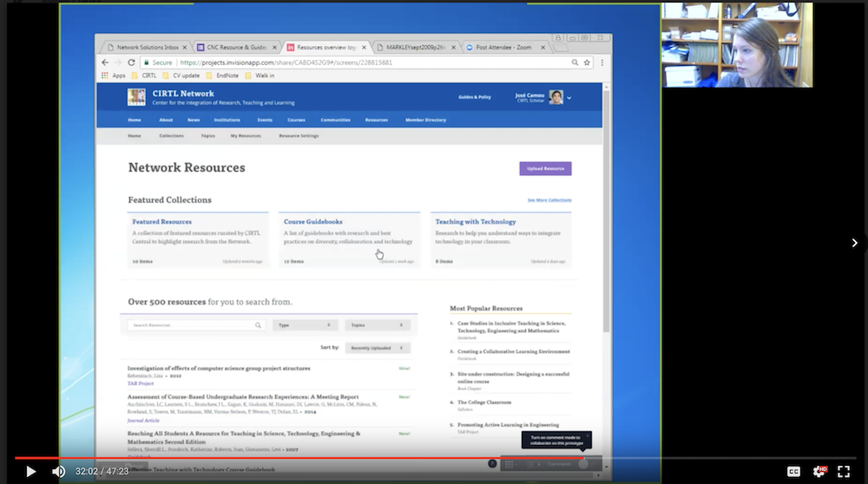This screenshot has height=484, width=868.
Task: Open Courses in main navigation
Action: point(296,120)
